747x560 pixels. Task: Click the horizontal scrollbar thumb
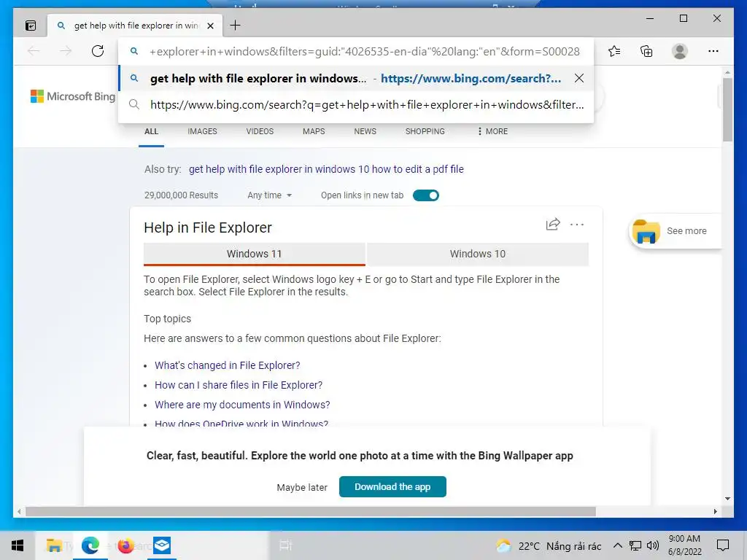click(311, 511)
